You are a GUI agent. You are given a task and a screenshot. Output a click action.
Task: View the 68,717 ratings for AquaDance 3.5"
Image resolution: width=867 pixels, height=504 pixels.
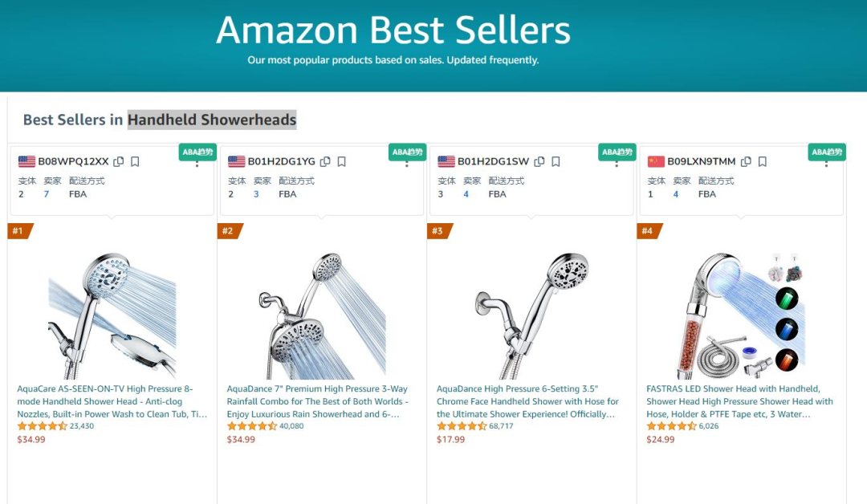501,426
